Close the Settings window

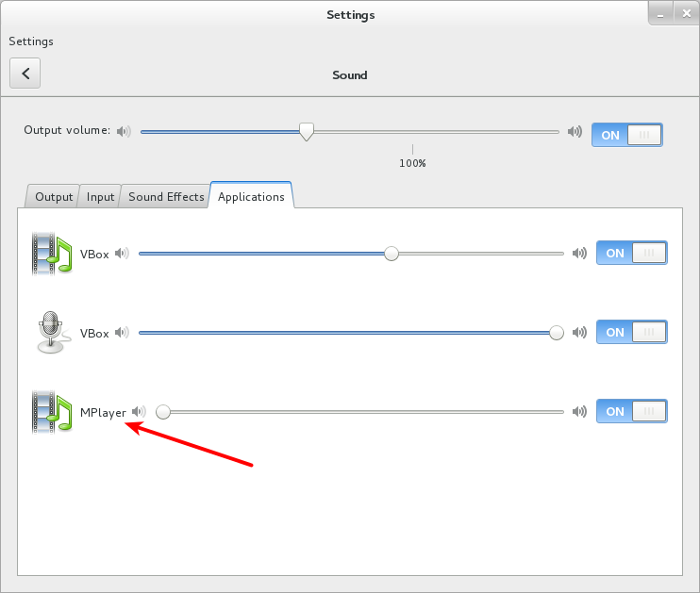687,14
